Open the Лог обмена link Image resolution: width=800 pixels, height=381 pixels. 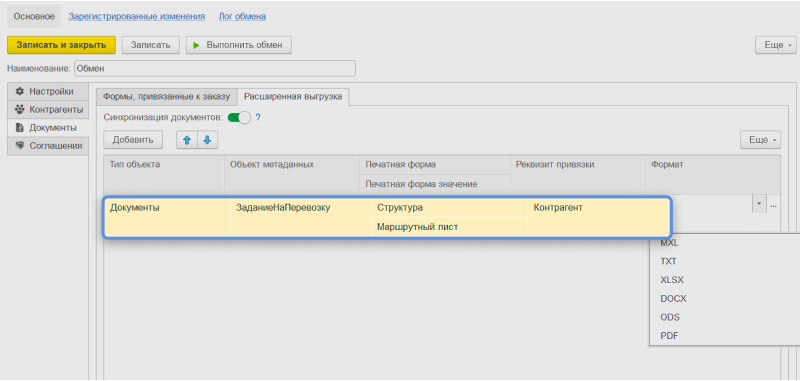click(x=242, y=16)
